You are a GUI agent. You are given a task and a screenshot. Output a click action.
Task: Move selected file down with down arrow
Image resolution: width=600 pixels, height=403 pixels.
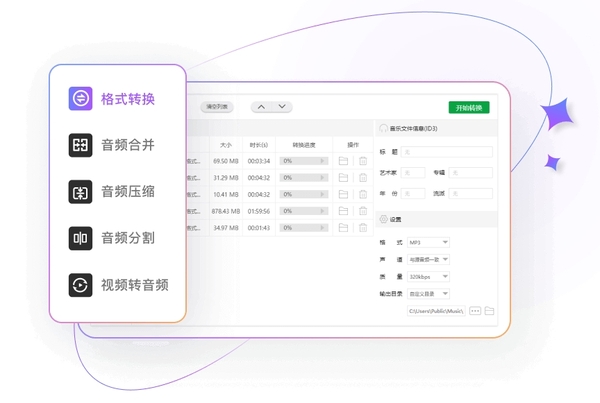click(x=282, y=106)
